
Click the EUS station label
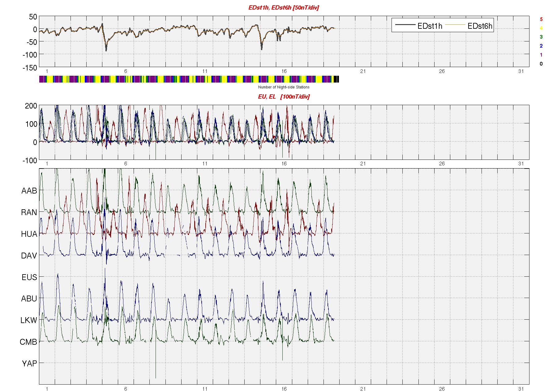point(29,277)
